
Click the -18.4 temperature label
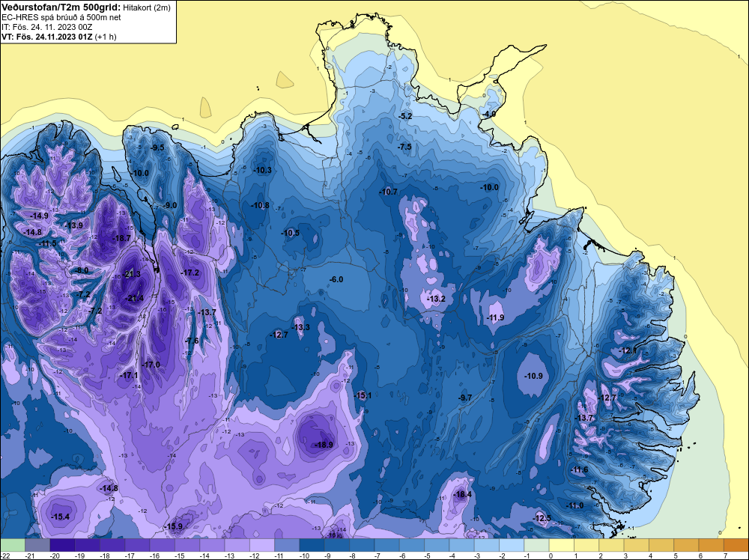[x=462, y=494]
